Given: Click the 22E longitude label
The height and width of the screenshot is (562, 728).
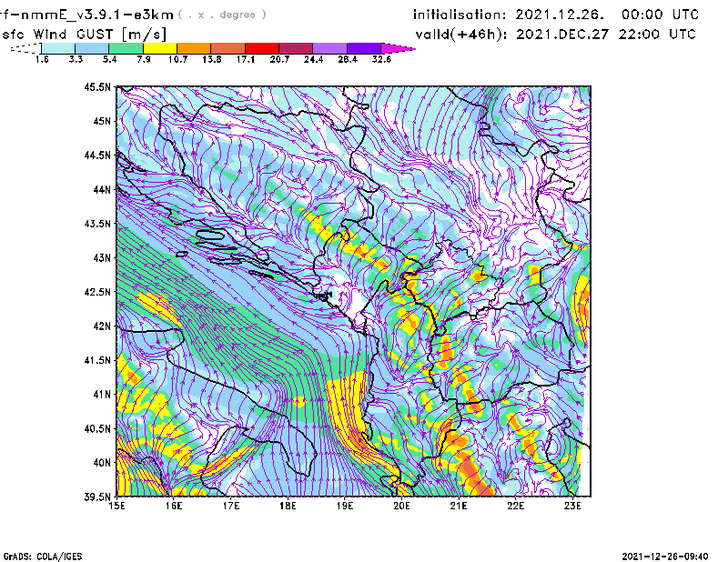Looking at the screenshot, I should [515, 506].
